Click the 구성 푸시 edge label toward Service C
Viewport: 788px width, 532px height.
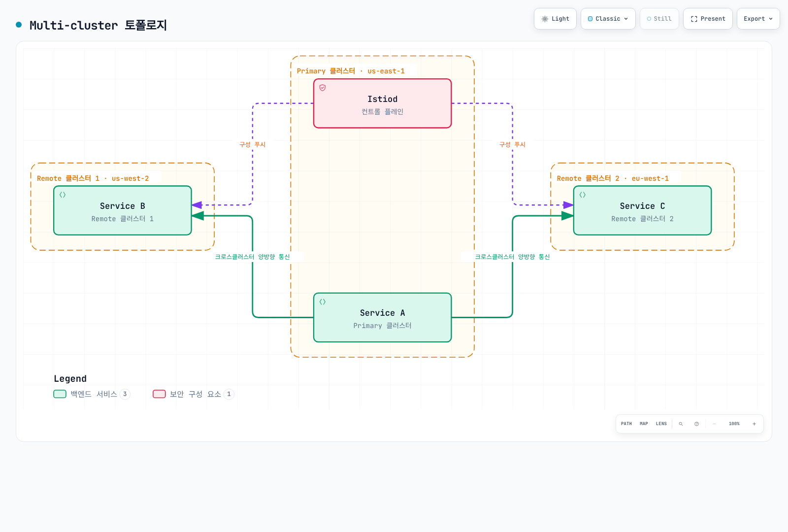(x=513, y=144)
